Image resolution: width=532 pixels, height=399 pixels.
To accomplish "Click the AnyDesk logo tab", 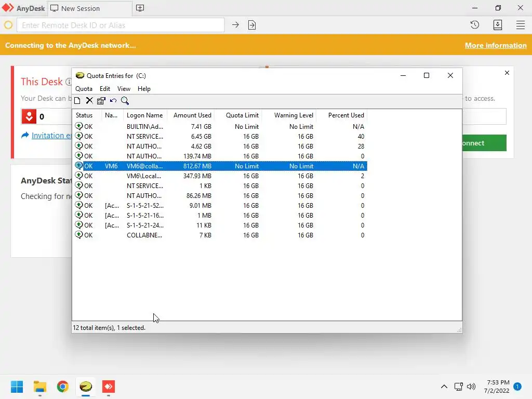I will pyautogui.click(x=23, y=8).
